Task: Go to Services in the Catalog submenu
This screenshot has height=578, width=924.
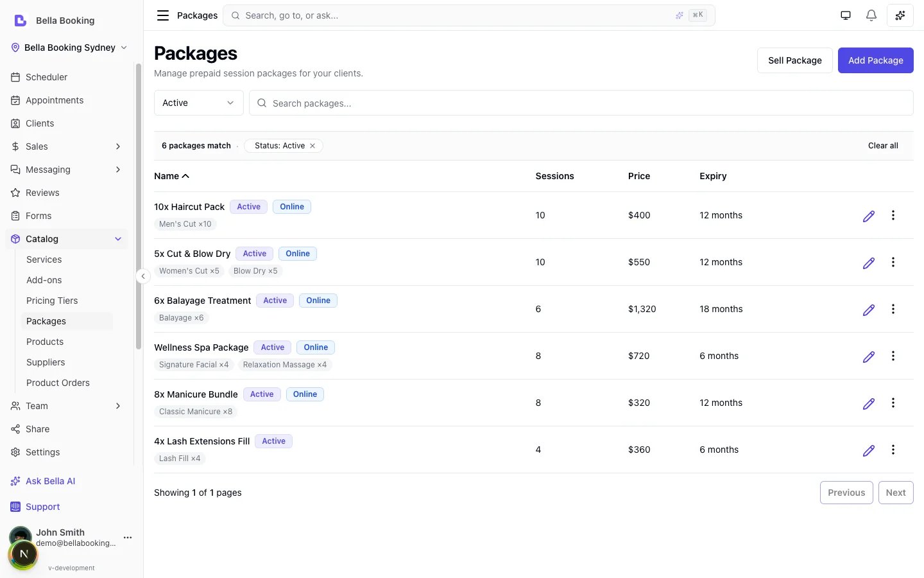Action: coord(44,259)
